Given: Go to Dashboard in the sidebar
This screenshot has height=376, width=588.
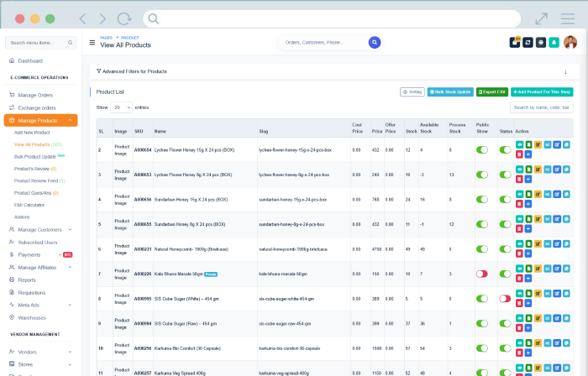Looking at the screenshot, I should (x=30, y=60).
